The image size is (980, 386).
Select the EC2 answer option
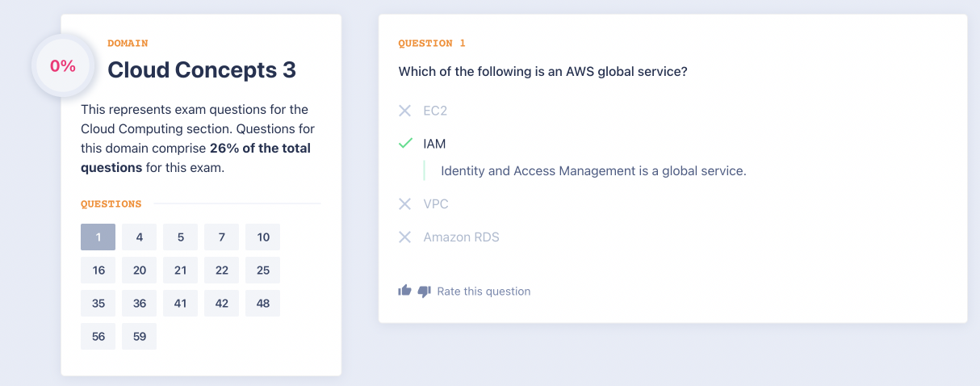(x=436, y=111)
